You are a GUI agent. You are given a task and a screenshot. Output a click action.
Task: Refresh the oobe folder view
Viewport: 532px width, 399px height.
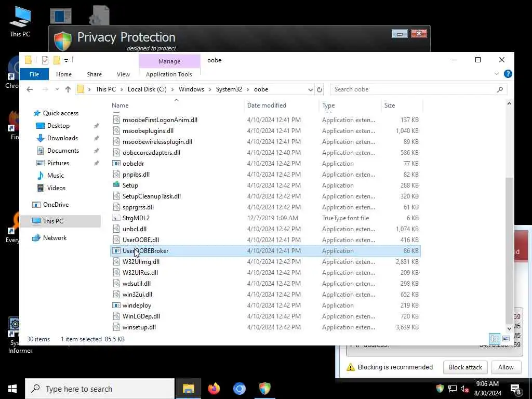(320, 89)
